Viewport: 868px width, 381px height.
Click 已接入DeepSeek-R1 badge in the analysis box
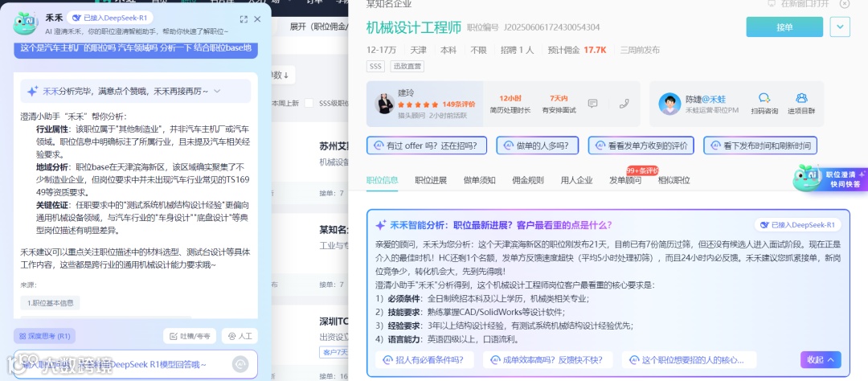tap(798, 225)
